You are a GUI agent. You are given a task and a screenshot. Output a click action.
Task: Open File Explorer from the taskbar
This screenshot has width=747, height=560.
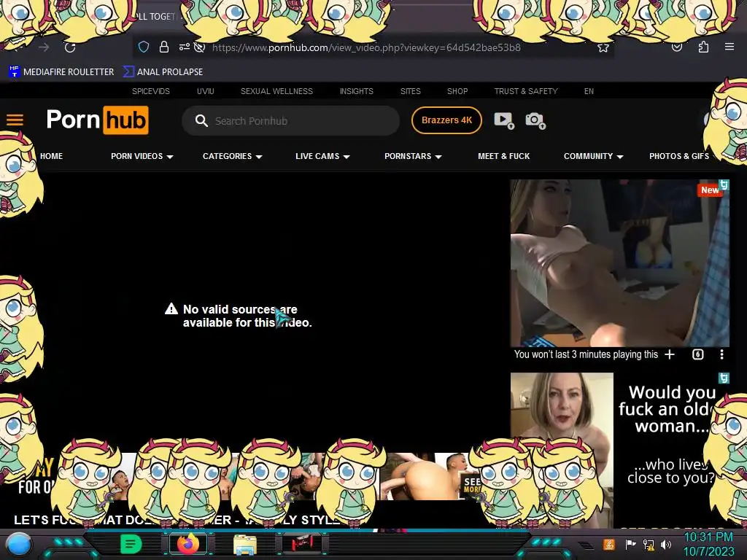tap(245, 544)
